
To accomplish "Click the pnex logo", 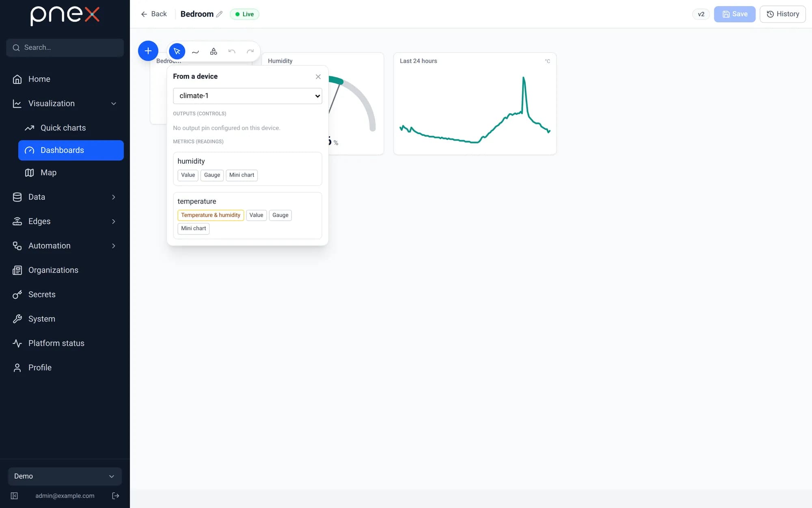I will (65, 15).
